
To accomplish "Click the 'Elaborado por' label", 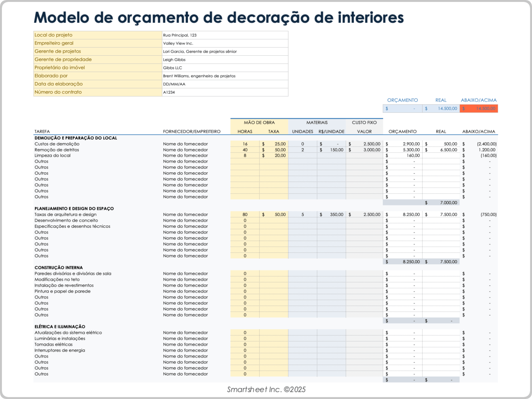I will tap(98, 76).
